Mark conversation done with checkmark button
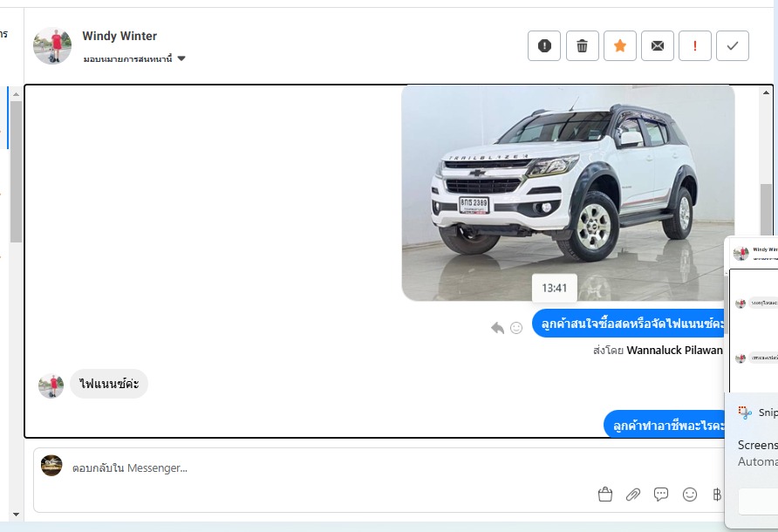Image resolution: width=778 pixels, height=532 pixels. coord(733,45)
